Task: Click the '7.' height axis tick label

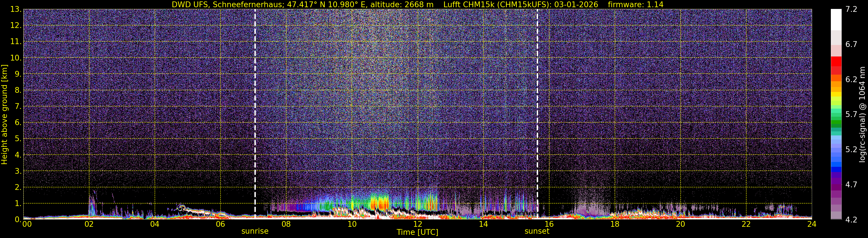Action: pos(18,107)
